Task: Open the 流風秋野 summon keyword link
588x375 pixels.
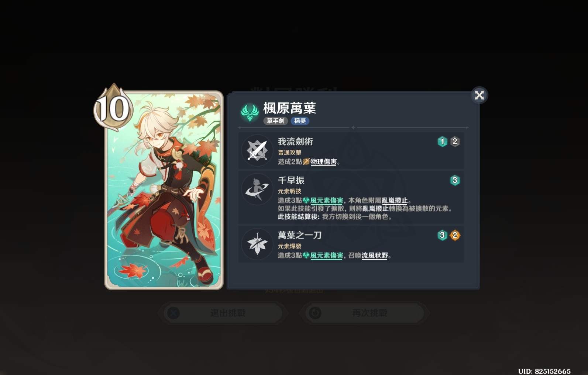Action: tap(375, 256)
